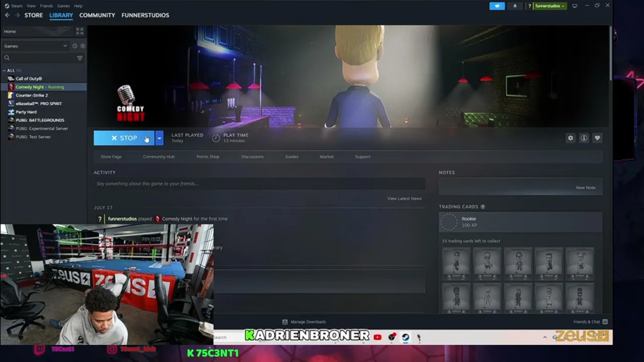Open the Points Shop link
This screenshot has width=644, height=362.
pos(208,156)
